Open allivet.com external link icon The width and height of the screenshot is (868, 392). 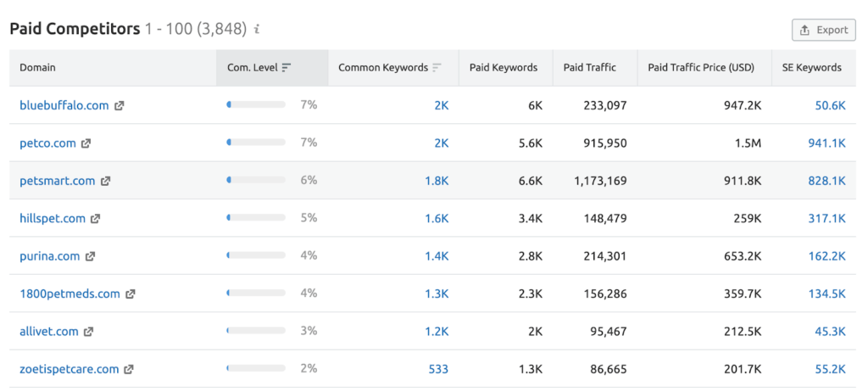click(89, 332)
